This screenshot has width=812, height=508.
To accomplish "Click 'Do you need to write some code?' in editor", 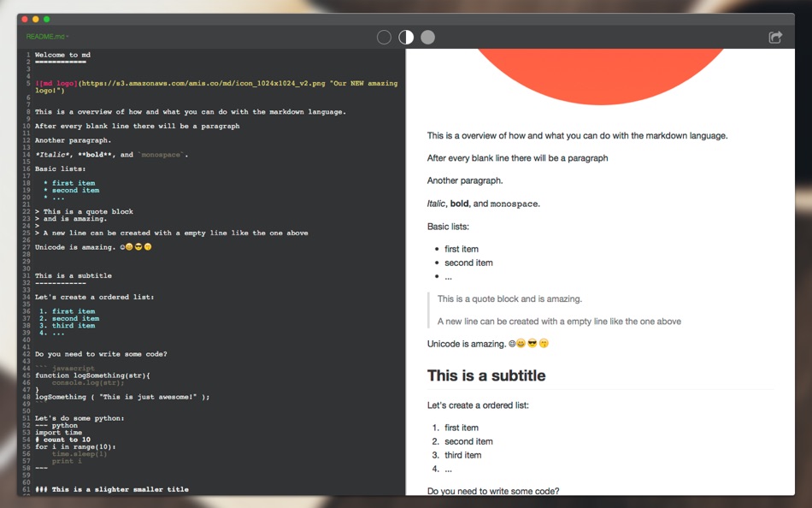I will point(101,354).
